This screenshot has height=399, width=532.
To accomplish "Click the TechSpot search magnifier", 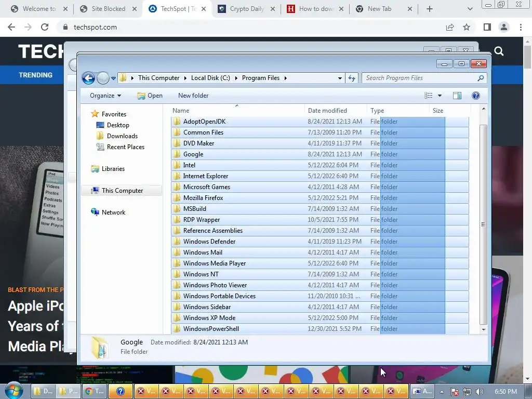I will coord(499,51).
